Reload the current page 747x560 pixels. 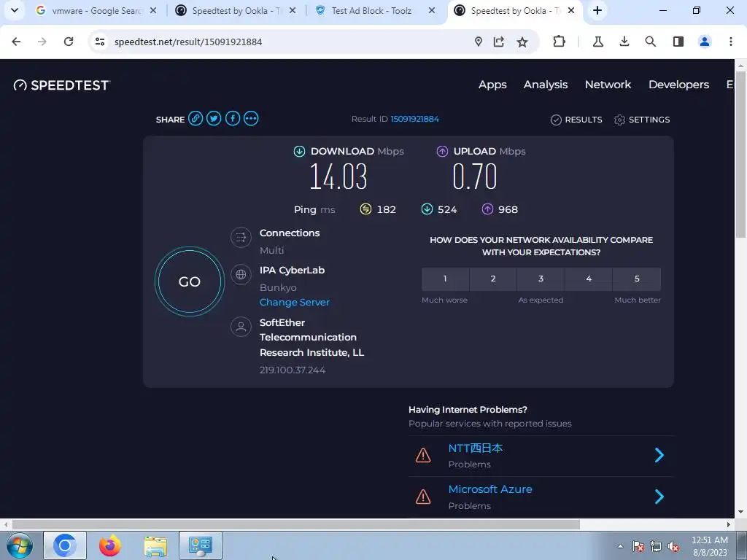click(69, 42)
